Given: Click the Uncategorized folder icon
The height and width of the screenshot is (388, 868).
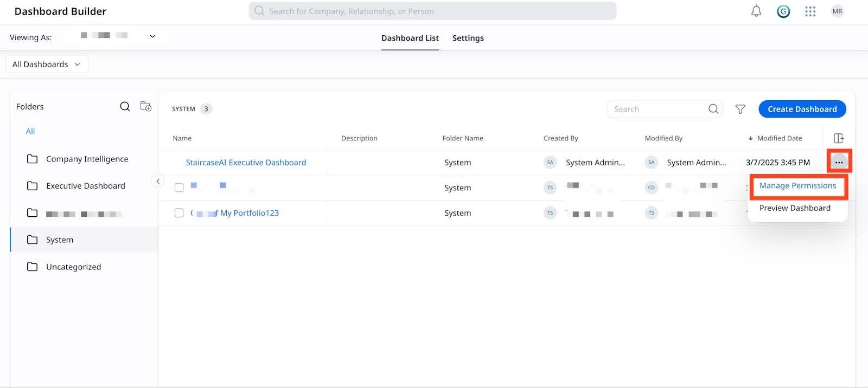Looking at the screenshot, I should click(x=33, y=267).
